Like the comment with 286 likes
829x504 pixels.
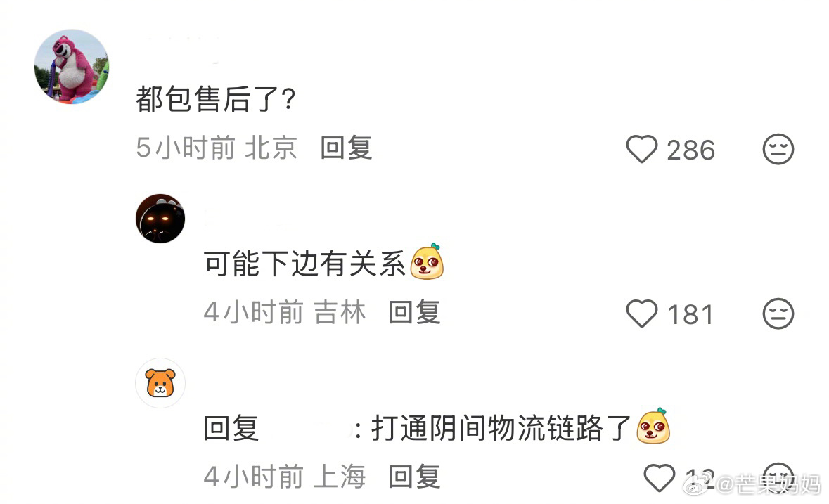pyautogui.click(x=642, y=149)
